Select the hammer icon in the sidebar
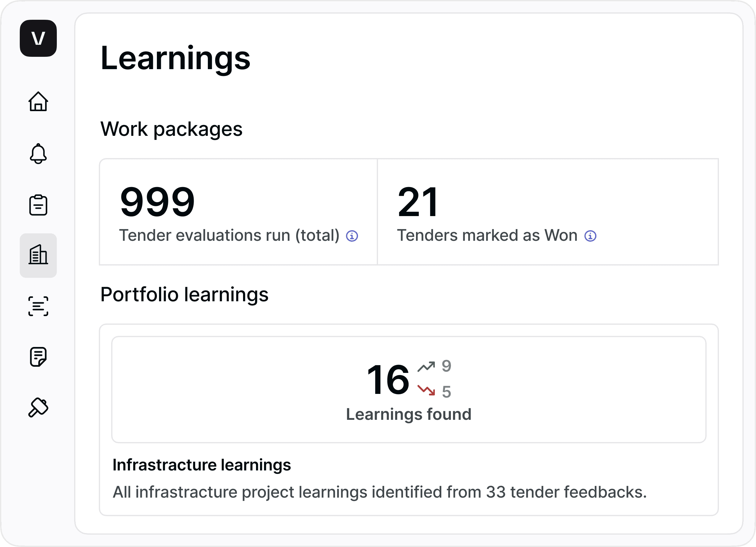 tap(38, 407)
